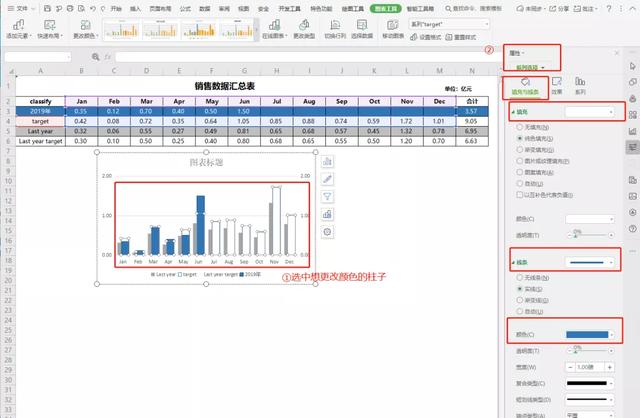Click the help question icon in right sidebar
The height and width of the screenshot is (418, 640).
(633, 229)
